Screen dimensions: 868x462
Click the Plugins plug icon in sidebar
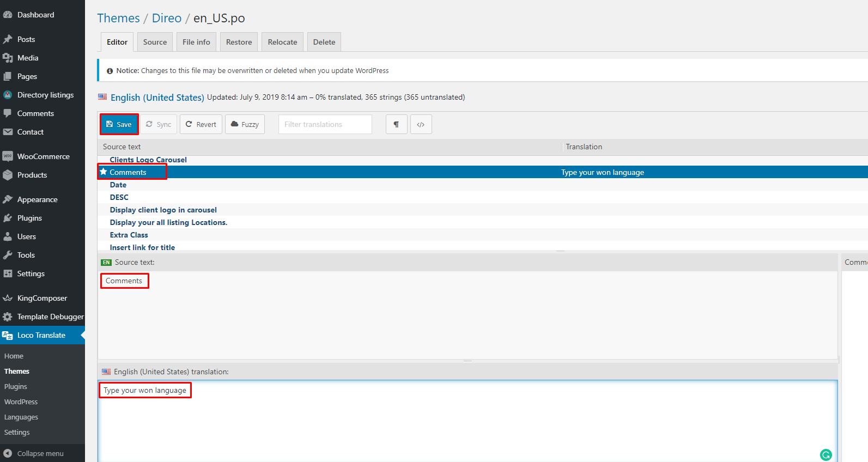pos(8,218)
